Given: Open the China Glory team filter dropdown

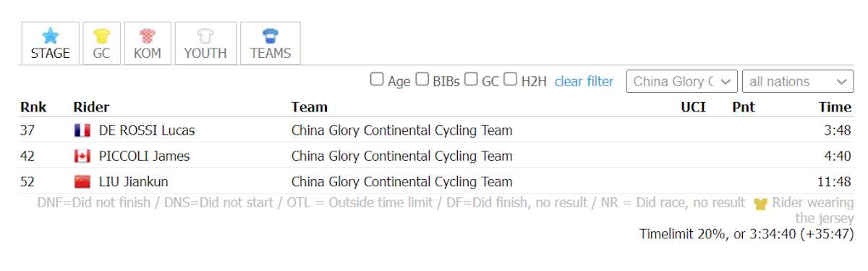Looking at the screenshot, I should [682, 81].
